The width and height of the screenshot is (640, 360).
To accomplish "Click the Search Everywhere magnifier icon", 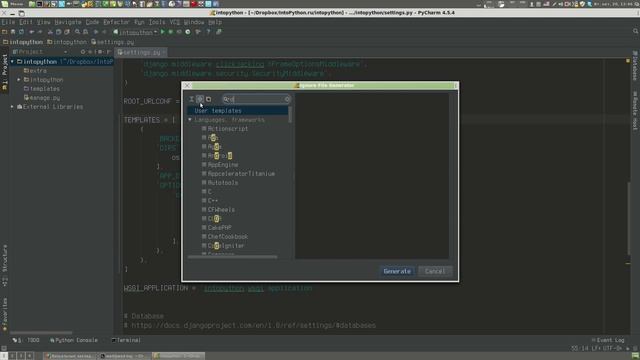I will coord(636,31).
